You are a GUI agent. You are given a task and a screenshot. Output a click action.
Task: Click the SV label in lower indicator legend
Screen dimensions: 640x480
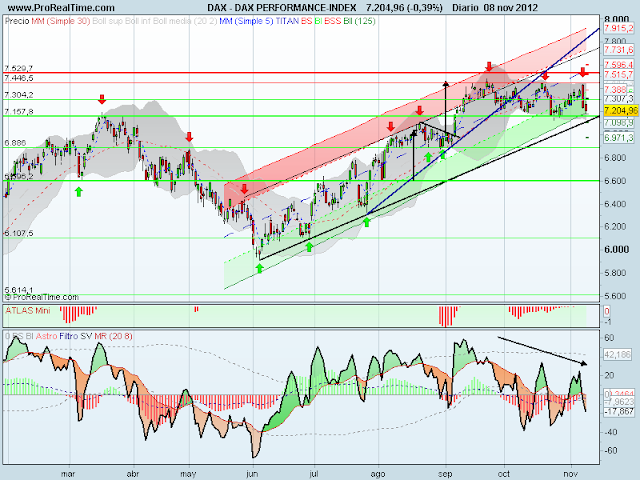[x=86, y=336]
